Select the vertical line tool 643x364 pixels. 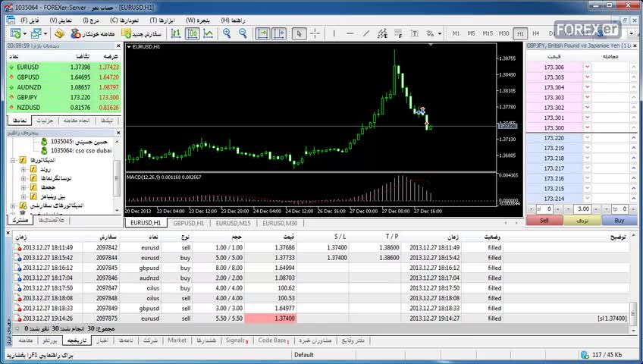click(334, 33)
